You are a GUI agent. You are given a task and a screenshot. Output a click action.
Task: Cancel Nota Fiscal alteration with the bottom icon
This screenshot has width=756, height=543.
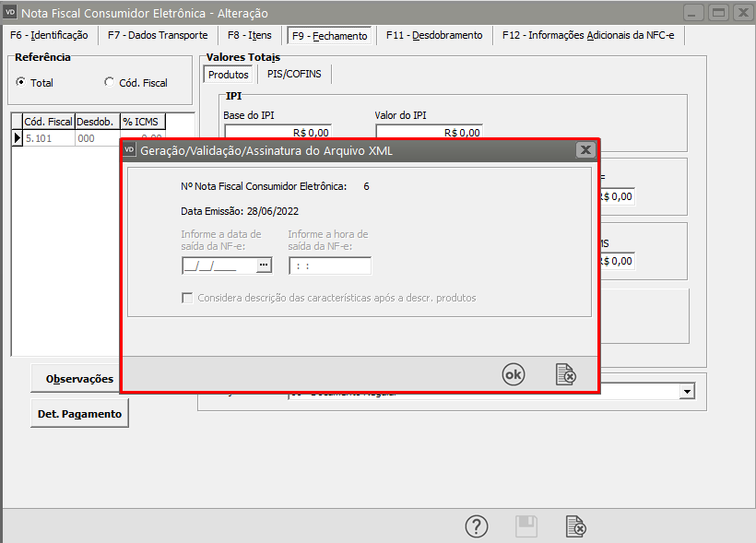[x=575, y=526]
